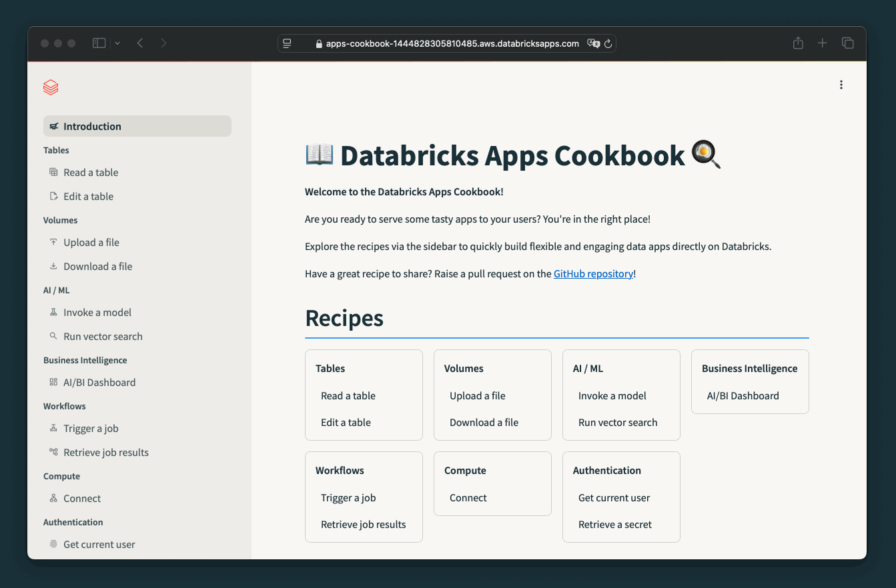Click the Upload a file sidebar icon
Screen dimensions: 896x588
53,242
